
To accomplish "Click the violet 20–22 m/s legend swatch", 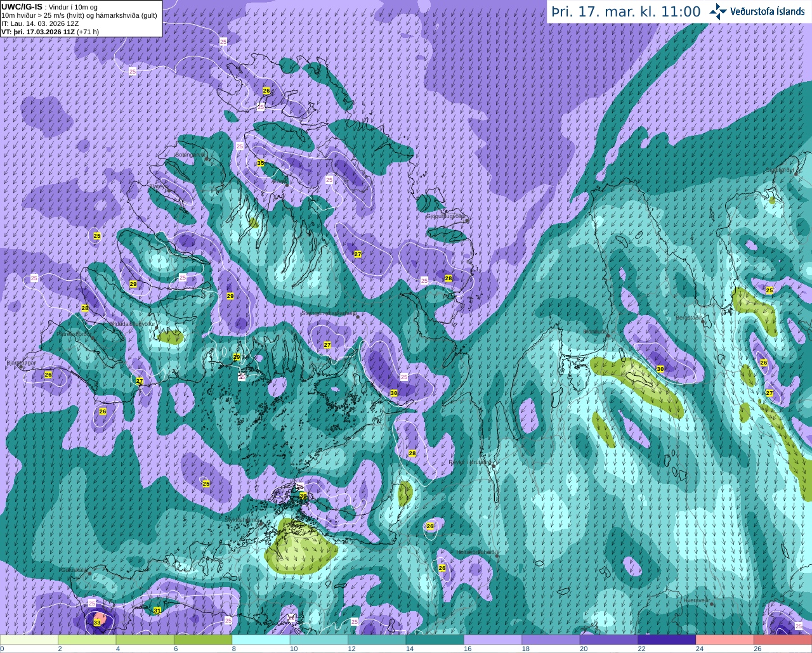I will pyautogui.click(x=609, y=640).
